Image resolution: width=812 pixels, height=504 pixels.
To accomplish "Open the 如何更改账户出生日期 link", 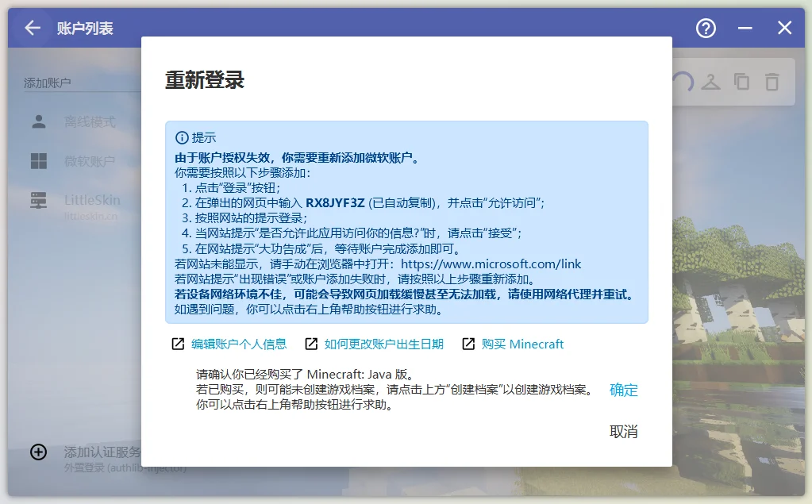I will (x=383, y=344).
